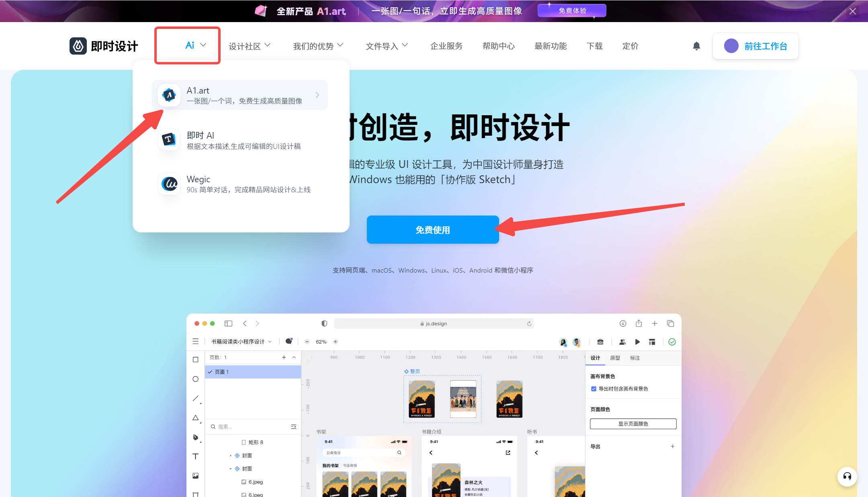
Task: Click the user avatar next to 前往工作台
Action: pos(731,46)
